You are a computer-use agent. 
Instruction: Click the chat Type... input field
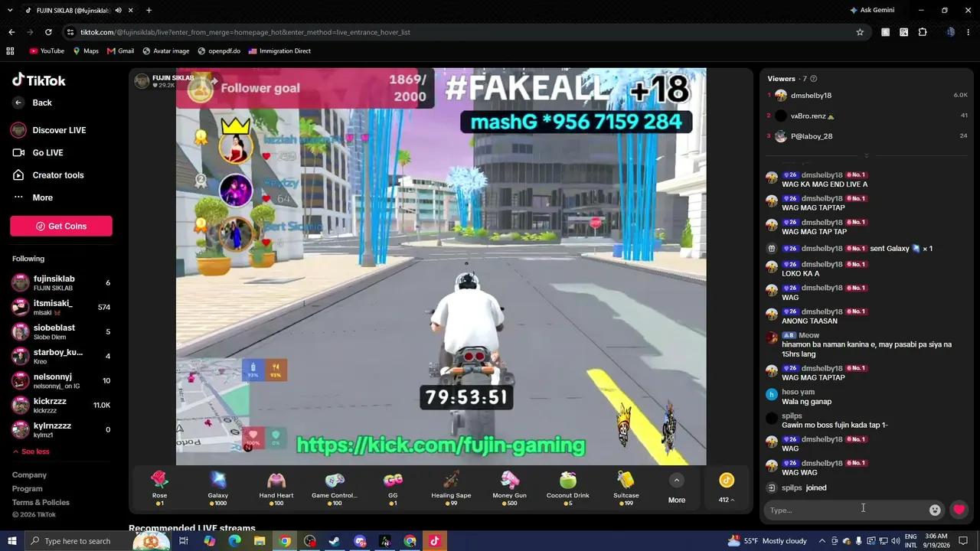point(846,510)
